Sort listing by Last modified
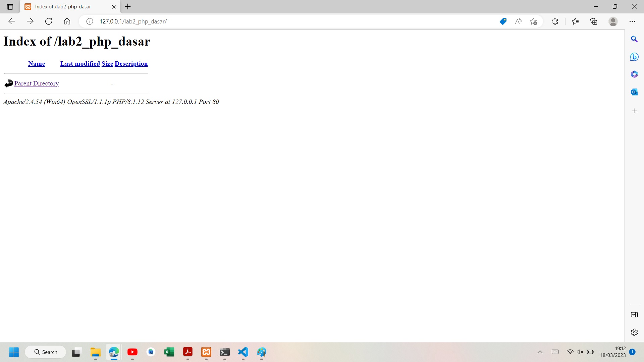The height and width of the screenshot is (362, 644). click(x=80, y=64)
